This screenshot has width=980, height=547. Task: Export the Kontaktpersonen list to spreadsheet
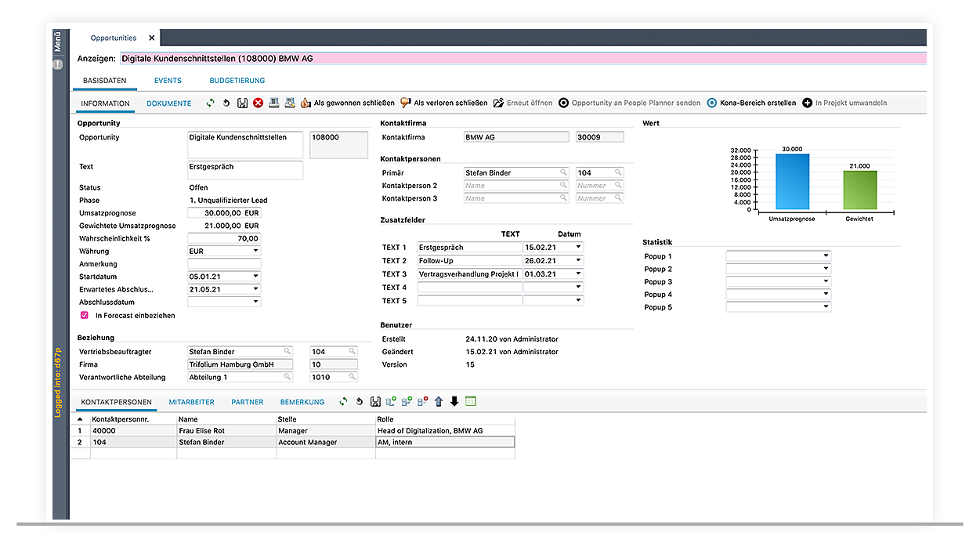tap(470, 401)
